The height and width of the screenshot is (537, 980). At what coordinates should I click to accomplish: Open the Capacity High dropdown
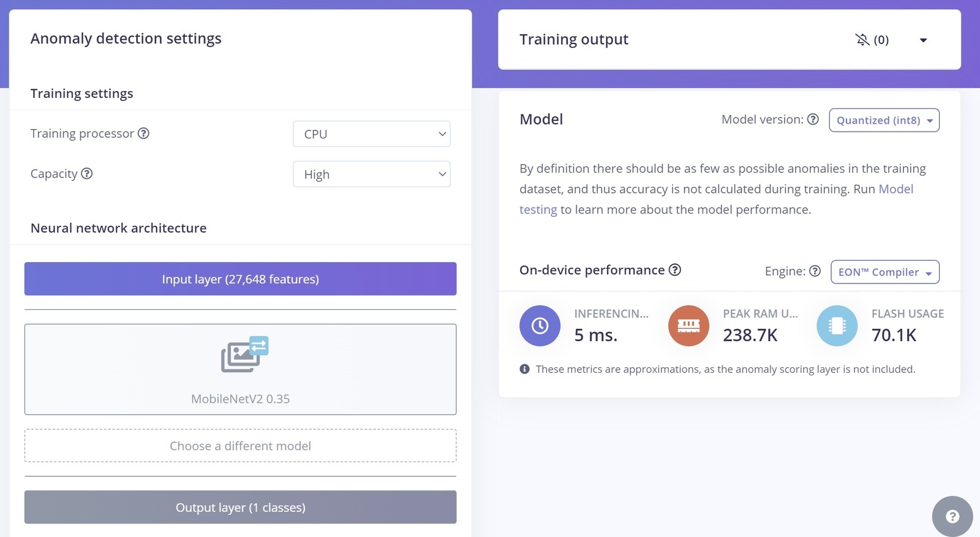pos(372,175)
